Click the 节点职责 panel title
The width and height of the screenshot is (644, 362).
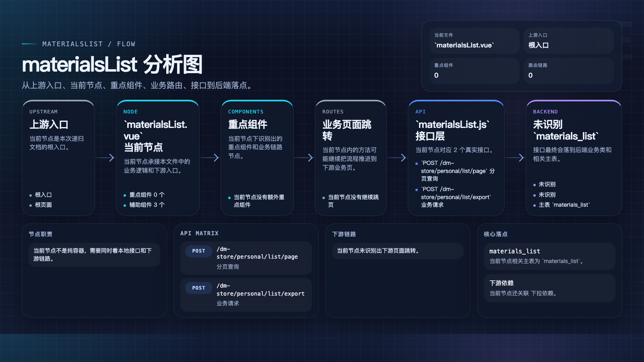tap(41, 234)
